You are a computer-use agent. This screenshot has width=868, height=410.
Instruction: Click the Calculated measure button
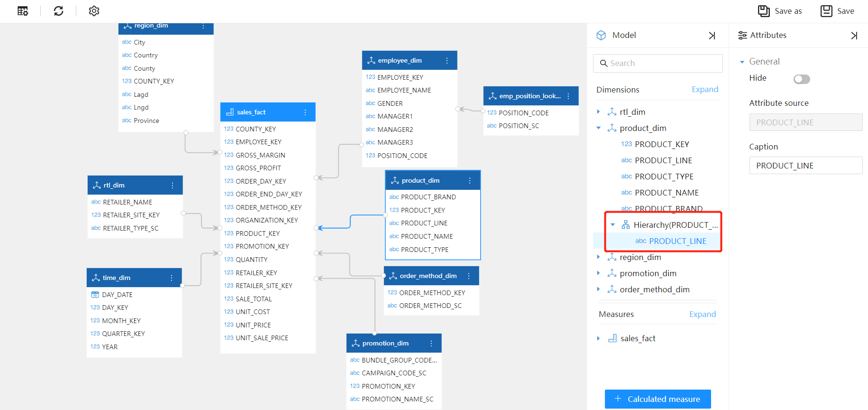click(x=658, y=399)
